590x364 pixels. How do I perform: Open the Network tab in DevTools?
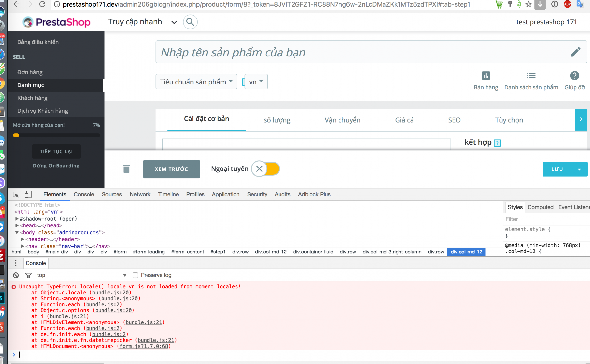click(x=140, y=194)
